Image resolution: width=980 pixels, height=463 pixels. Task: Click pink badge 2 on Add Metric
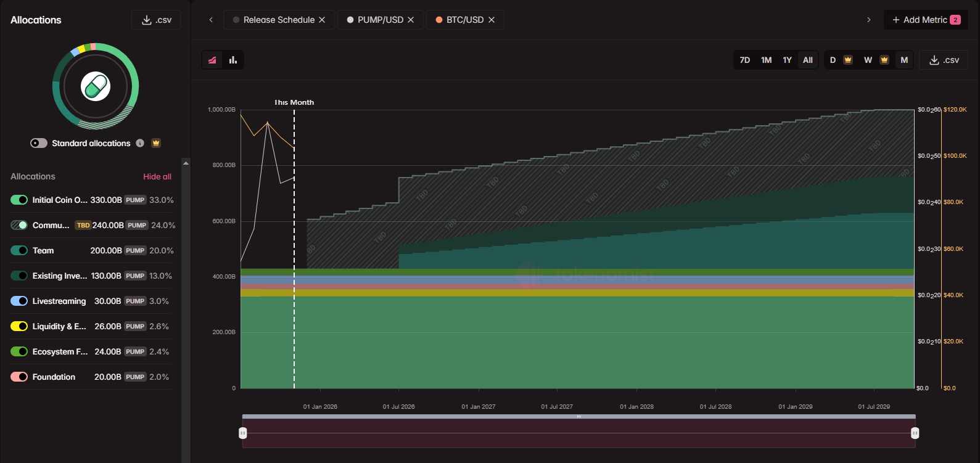[x=955, y=20]
